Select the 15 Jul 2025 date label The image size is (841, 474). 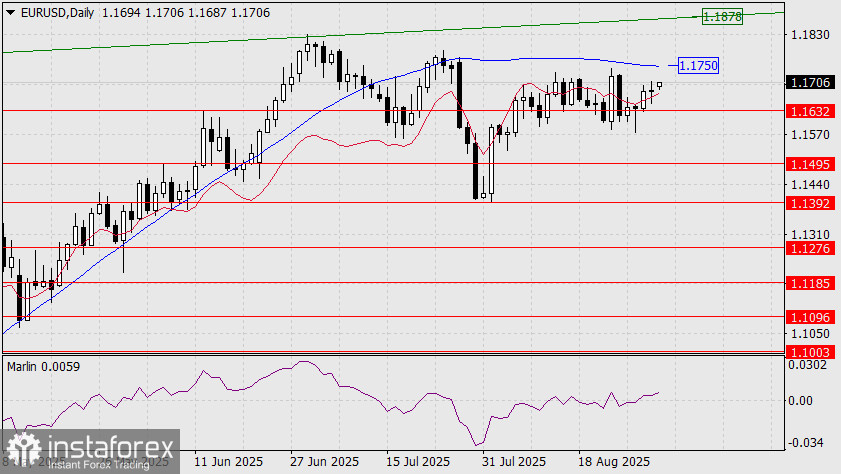point(418,462)
